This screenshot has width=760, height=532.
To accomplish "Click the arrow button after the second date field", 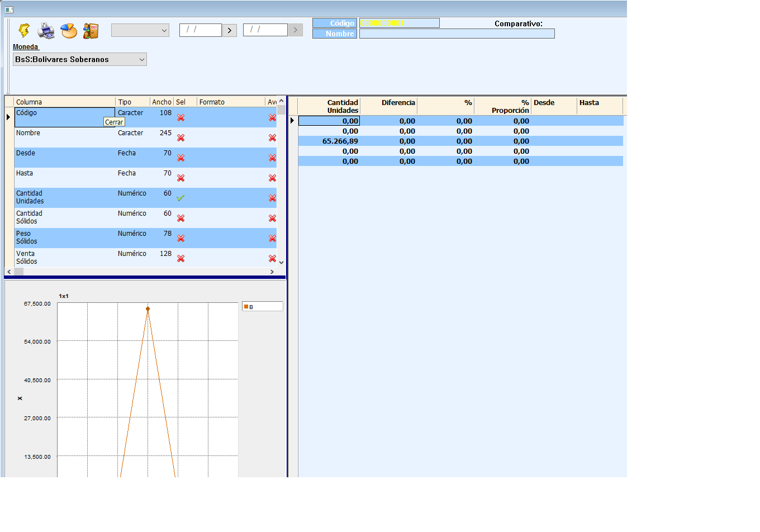I will 296,30.
